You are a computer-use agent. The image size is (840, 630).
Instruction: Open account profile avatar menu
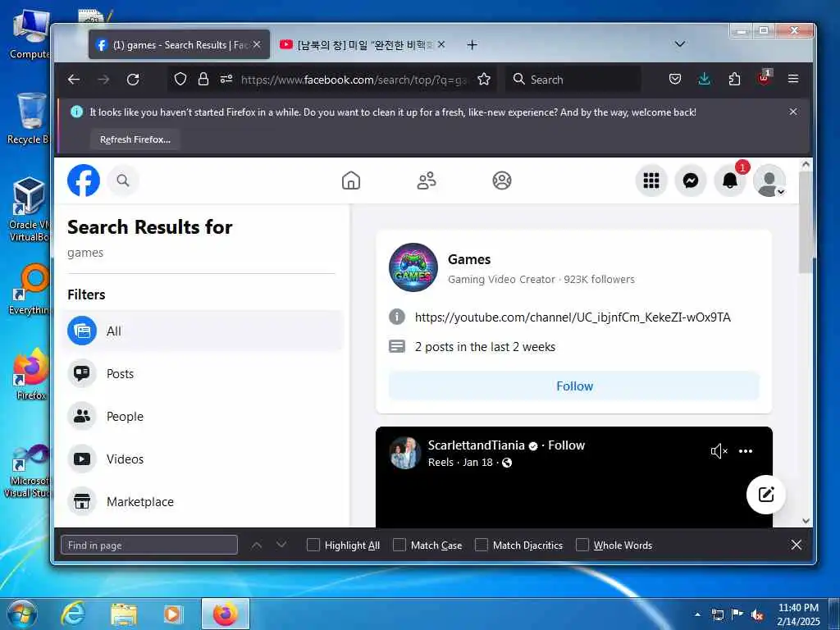point(769,180)
